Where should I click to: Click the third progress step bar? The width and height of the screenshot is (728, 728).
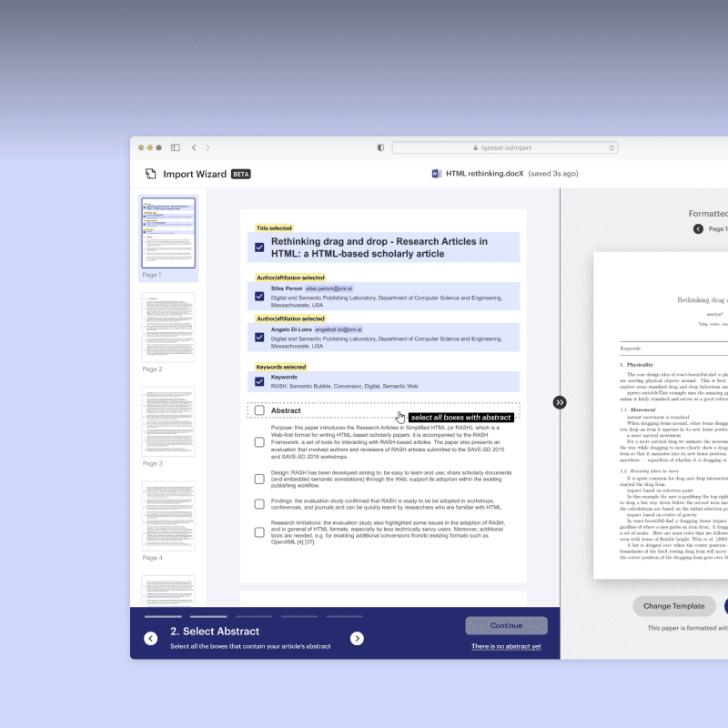click(x=254, y=617)
